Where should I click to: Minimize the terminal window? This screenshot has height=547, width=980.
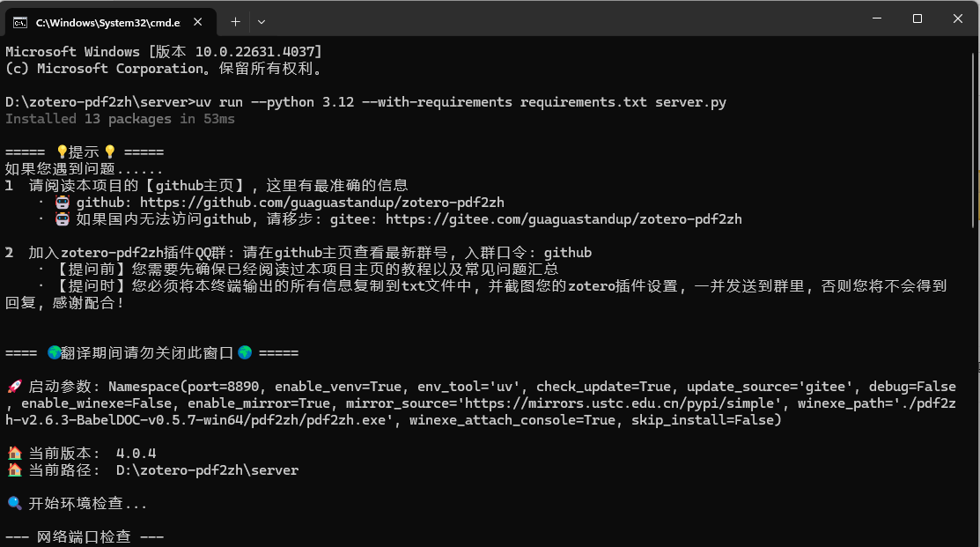[x=877, y=18]
